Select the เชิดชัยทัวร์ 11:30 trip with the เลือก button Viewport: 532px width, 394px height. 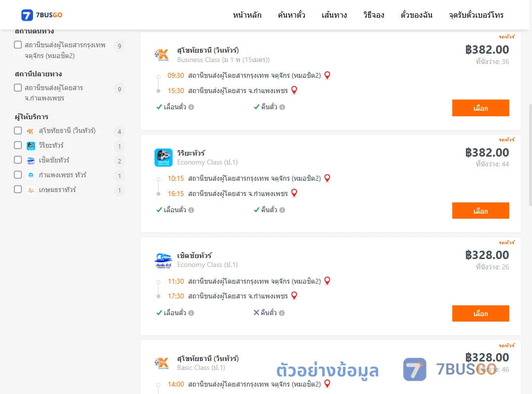(x=480, y=314)
